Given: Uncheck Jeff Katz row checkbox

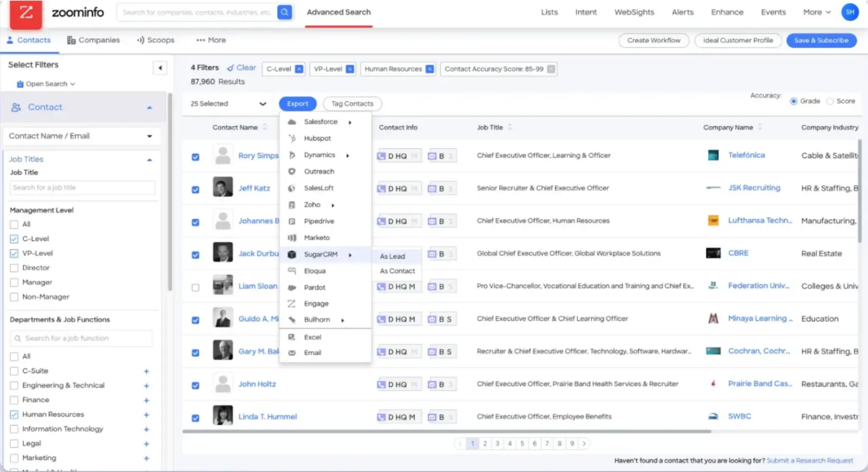Looking at the screenshot, I should point(195,190).
